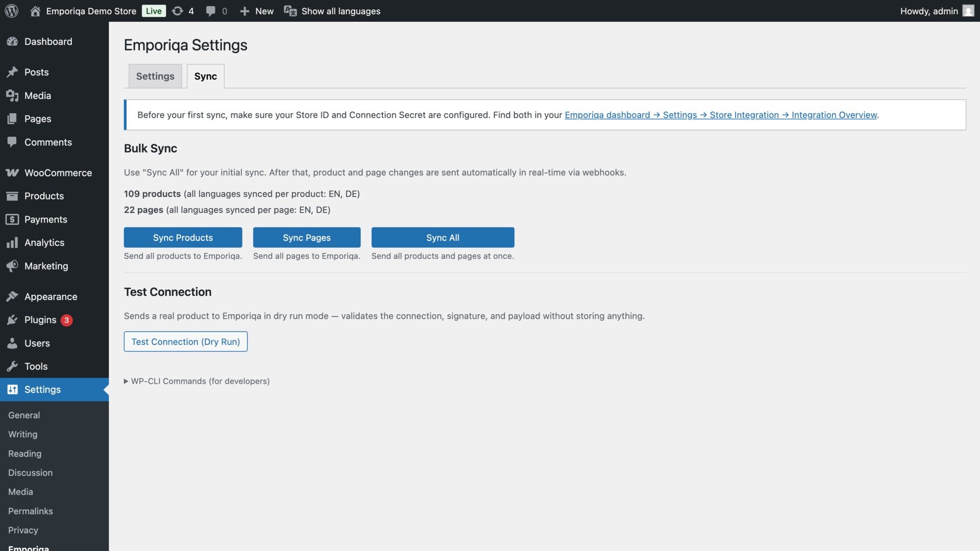Image resolution: width=980 pixels, height=551 pixels.
Task: Open the Dashboard via its gauge icon
Action: 12,41
